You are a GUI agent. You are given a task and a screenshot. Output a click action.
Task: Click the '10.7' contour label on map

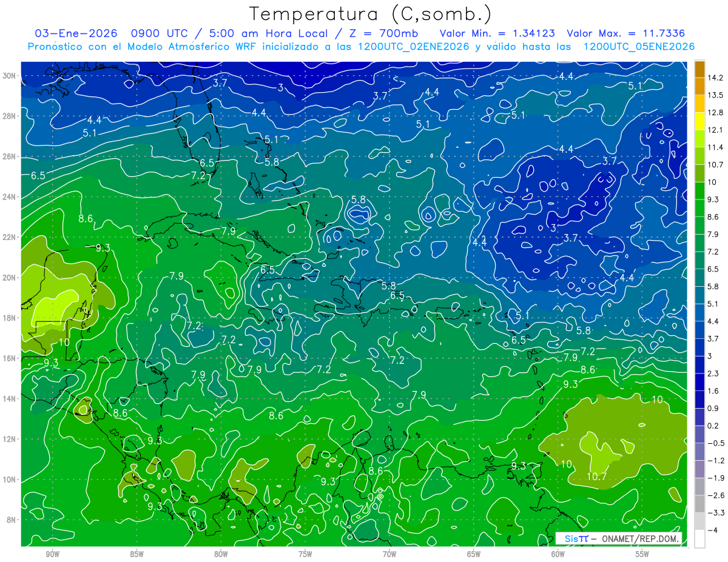click(596, 477)
